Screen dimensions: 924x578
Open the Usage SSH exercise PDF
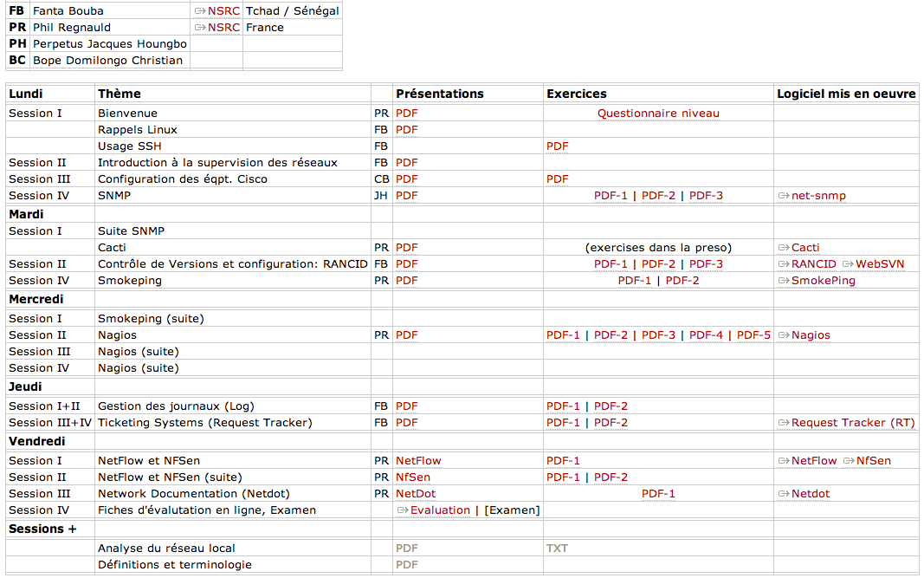557,146
